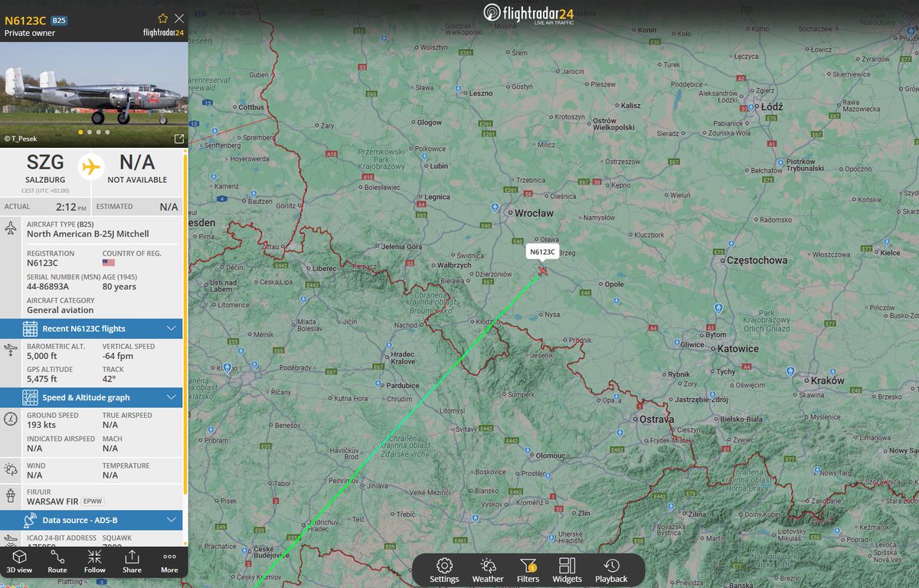This screenshot has width=919, height=588.
Task: Click the speedometer icon beside Ground Speed
Action: (x=11, y=419)
